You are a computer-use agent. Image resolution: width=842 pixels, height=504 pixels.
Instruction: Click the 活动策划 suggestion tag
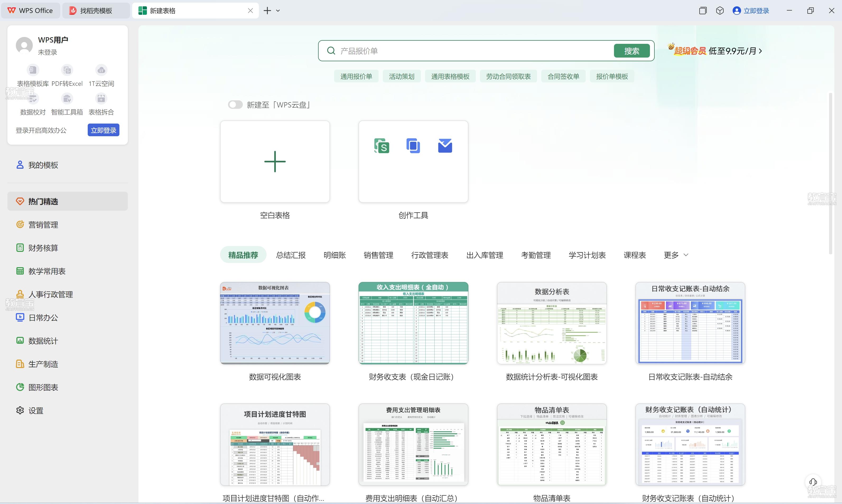[402, 76]
